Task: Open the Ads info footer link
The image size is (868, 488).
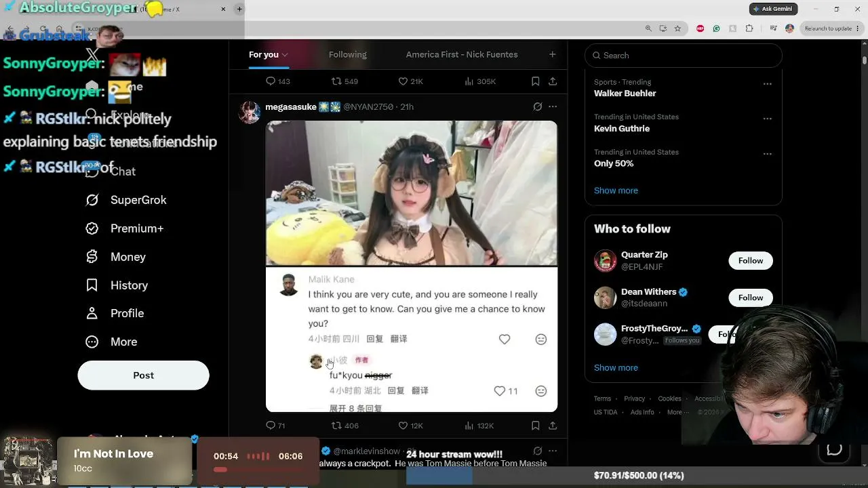Action: point(642,412)
